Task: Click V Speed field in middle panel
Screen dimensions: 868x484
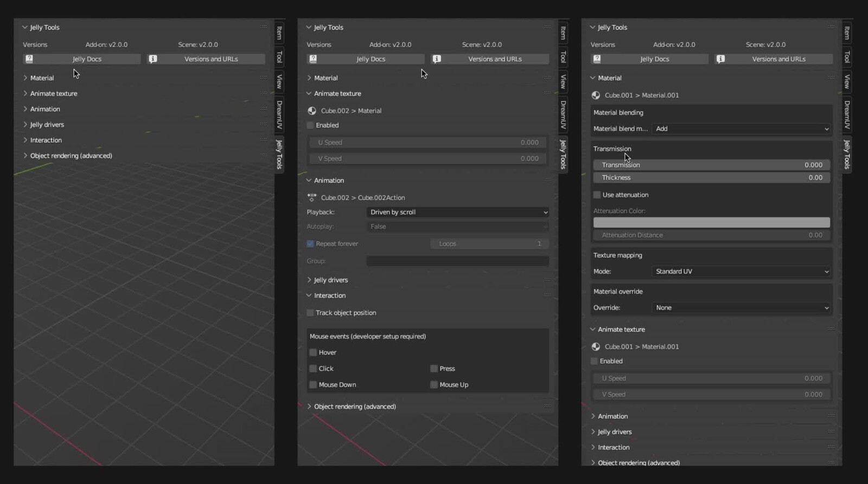Action: 427,158
